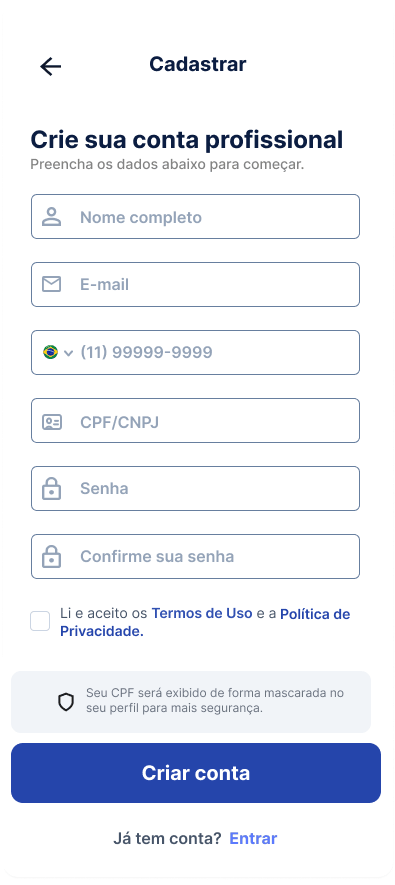Follow the Entrar login link
Image resolution: width=395 pixels, height=885 pixels.
253,839
